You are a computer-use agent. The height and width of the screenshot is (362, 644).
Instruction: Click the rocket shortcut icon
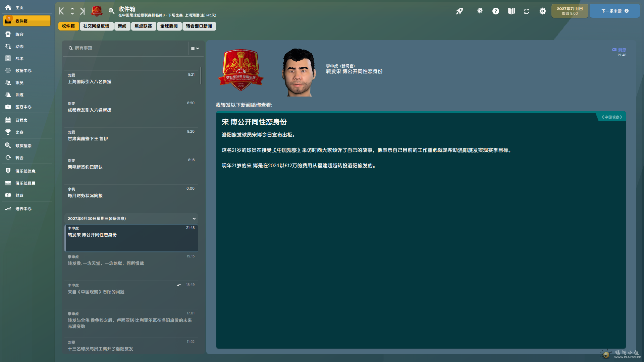[x=460, y=11]
